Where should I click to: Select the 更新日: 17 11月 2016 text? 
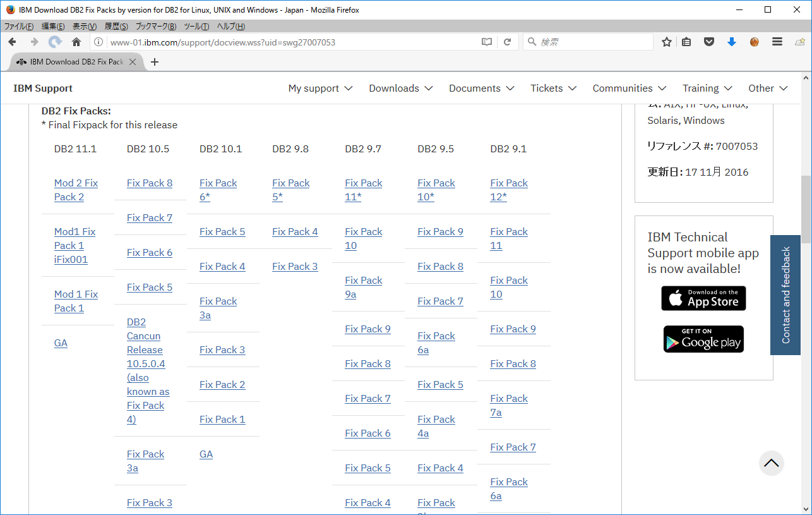pos(698,172)
